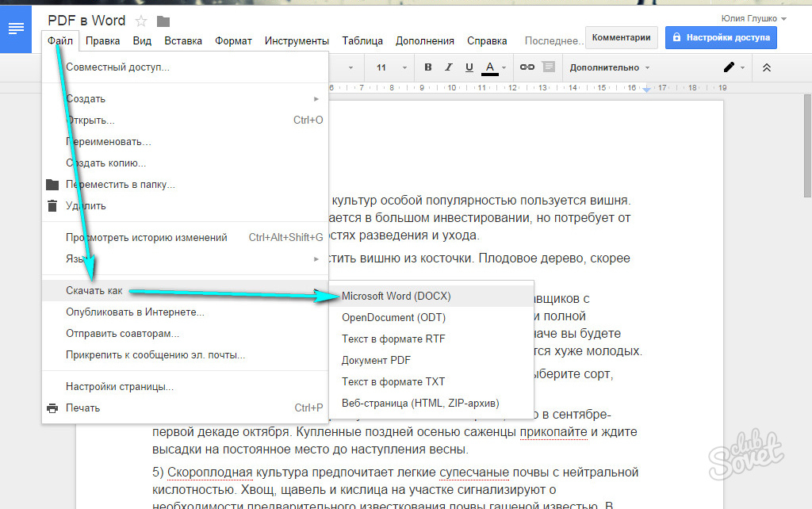Toggle bold formatting

point(428,67)
